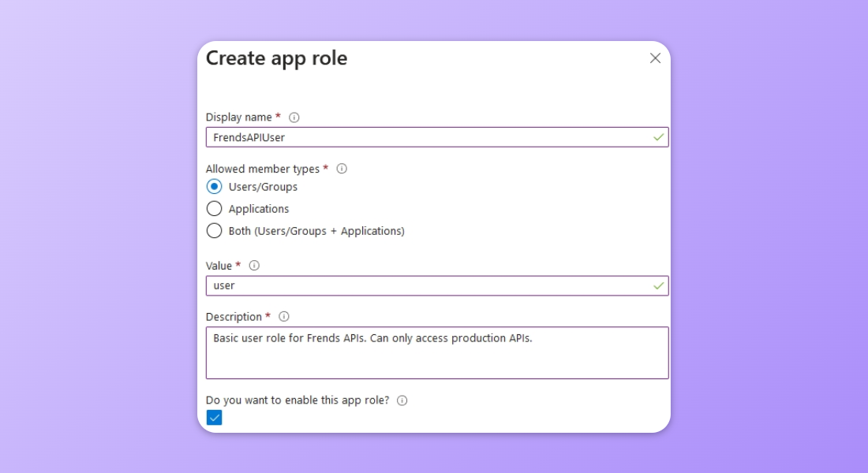Click the validation checkmark in Display name field
868x473 pixels.
tap(658, 137)
